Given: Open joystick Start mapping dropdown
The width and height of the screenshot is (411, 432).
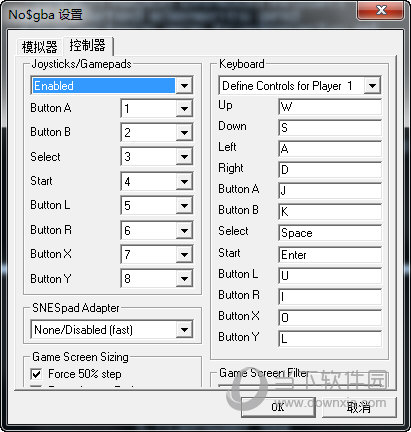Looking at the screenshot, I should coord(157,181).
